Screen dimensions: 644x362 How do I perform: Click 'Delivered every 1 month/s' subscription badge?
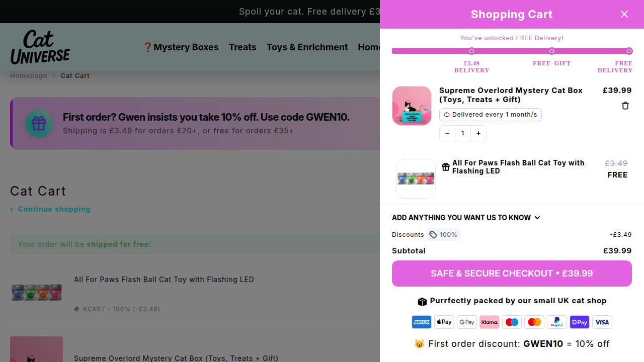pyautogui.click(x=491, y=115)
